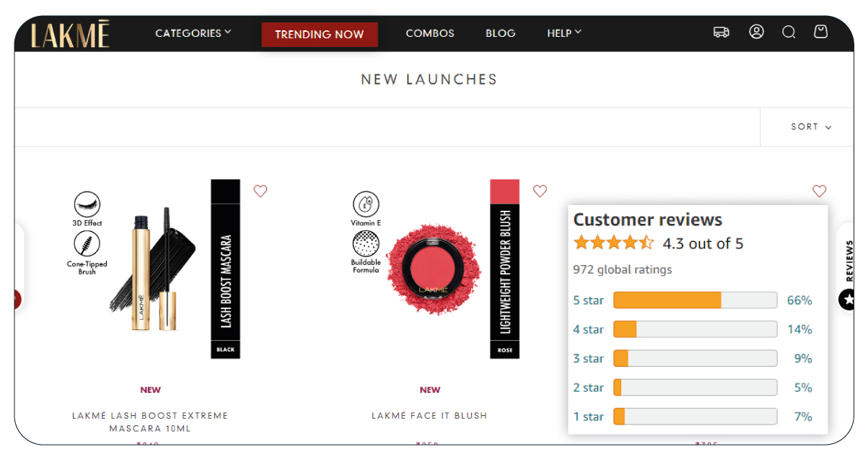
Task: Expand the Categories menu
Action: click(193, 32)
